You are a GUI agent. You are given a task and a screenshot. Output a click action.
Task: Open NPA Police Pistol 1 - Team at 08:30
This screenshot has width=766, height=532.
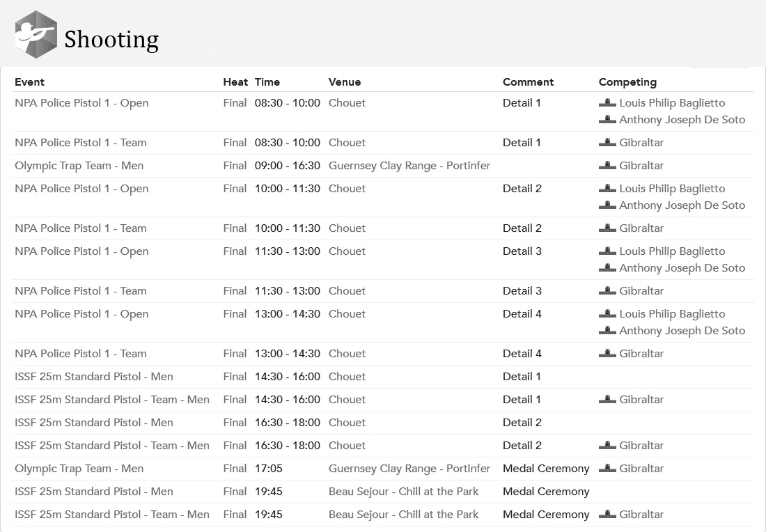(x=81, y=143)
